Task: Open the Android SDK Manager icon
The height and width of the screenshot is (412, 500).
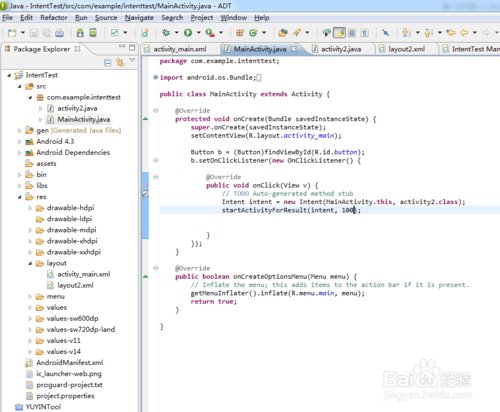Action: [x=80, y=33]
